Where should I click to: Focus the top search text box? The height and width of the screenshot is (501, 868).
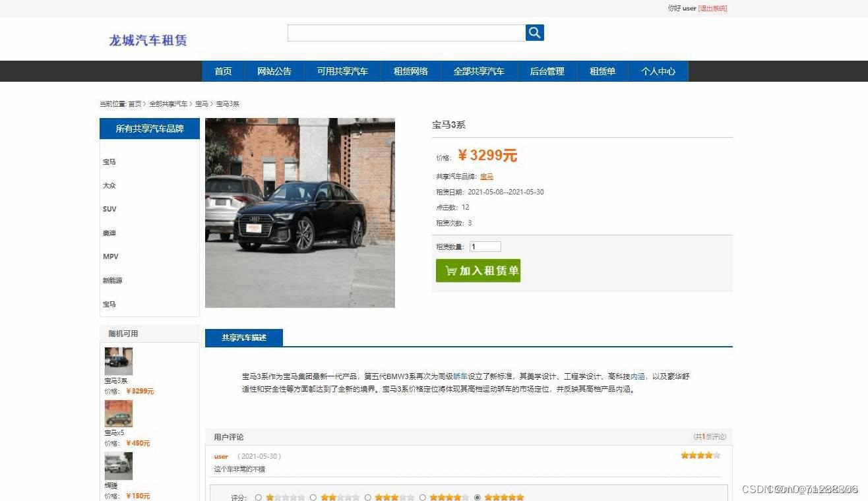click(406, 33)
